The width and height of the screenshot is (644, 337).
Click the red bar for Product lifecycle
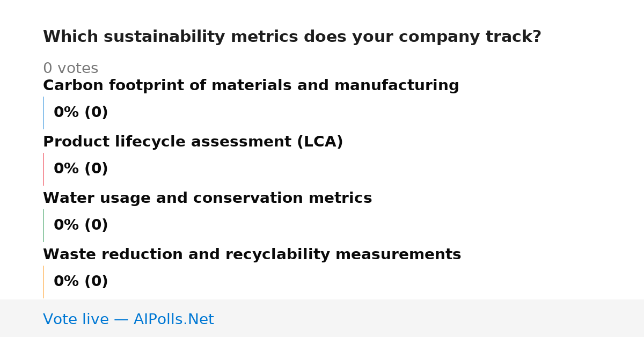tap(43, 169)
